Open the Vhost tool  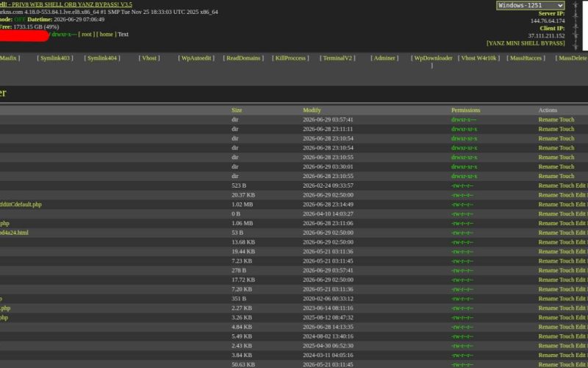(x=149, y=58)
